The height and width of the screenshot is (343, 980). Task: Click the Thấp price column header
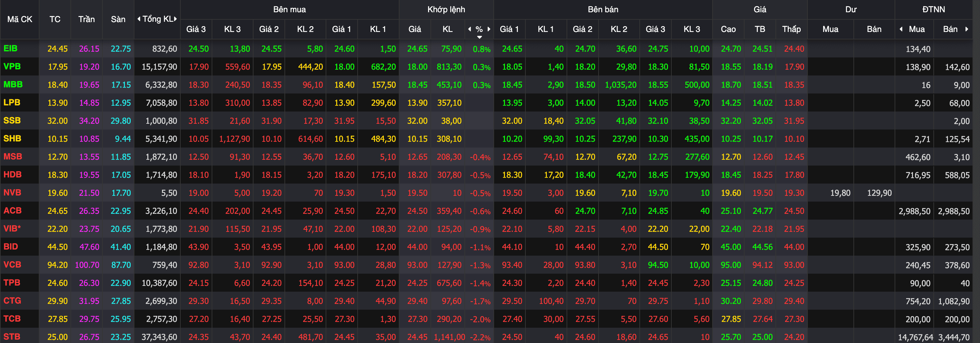[791, 29]
